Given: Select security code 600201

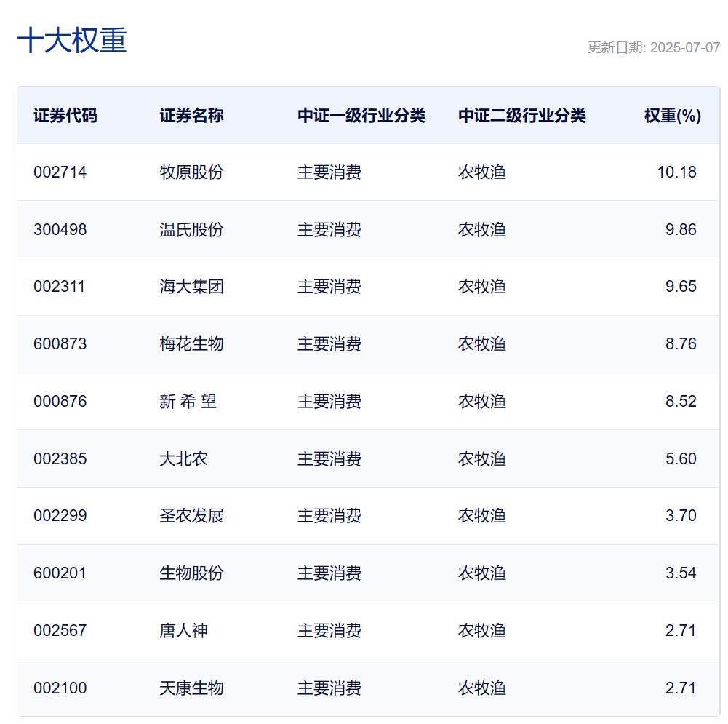Looking at the screenshot, I should [60, 573].
